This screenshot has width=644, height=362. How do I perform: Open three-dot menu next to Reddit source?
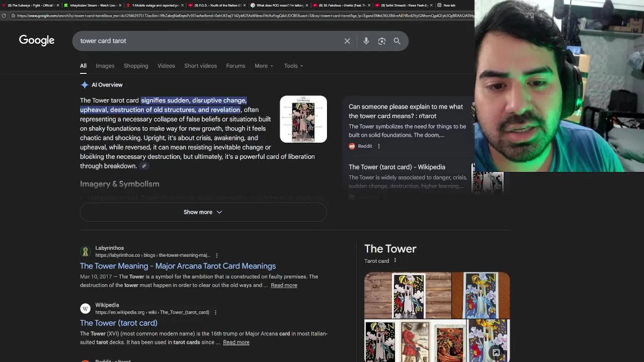[379, 146]
